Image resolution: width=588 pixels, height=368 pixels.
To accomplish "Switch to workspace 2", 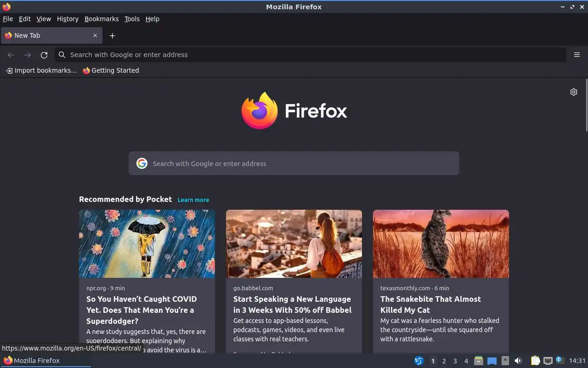I will pos(444,361).
